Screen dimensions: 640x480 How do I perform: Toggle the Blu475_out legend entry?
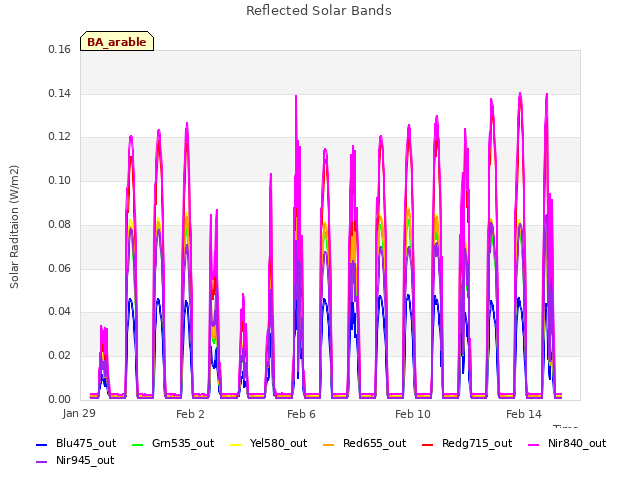tap(76, 443)
